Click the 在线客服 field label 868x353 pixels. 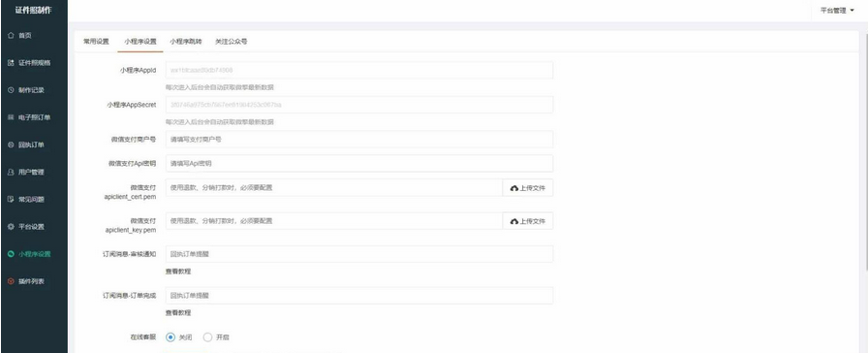[142, 337]
